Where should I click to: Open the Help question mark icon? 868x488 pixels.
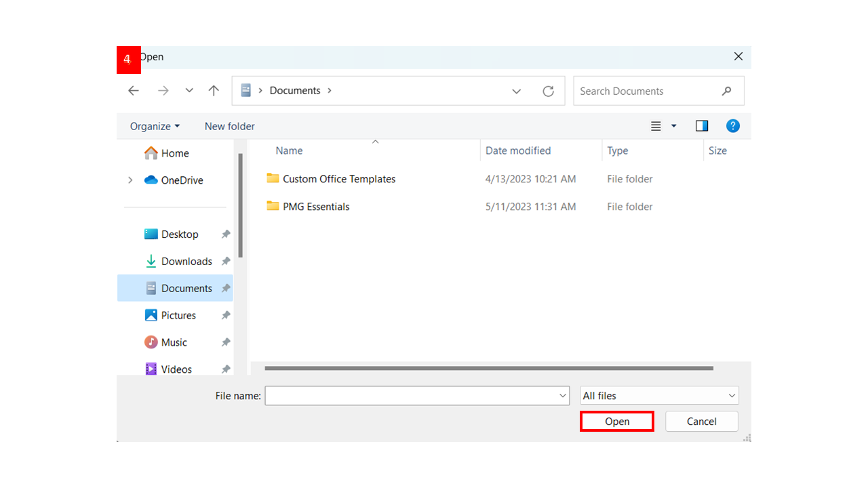point(732,126)
